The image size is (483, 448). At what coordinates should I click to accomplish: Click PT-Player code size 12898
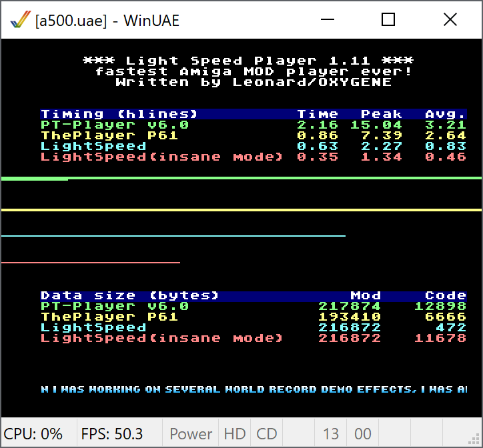click(x=440, y=306)
